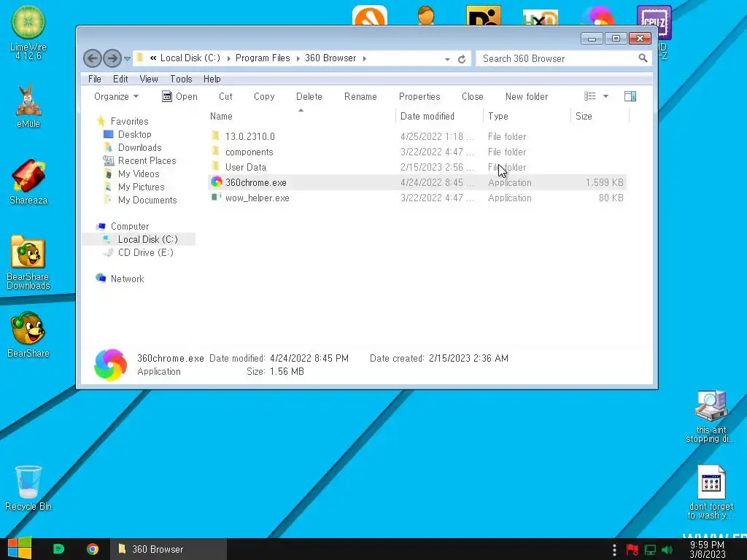Click Close in the toolbar
The height and width of the screenshot is (560, 747).
[472, 97]
